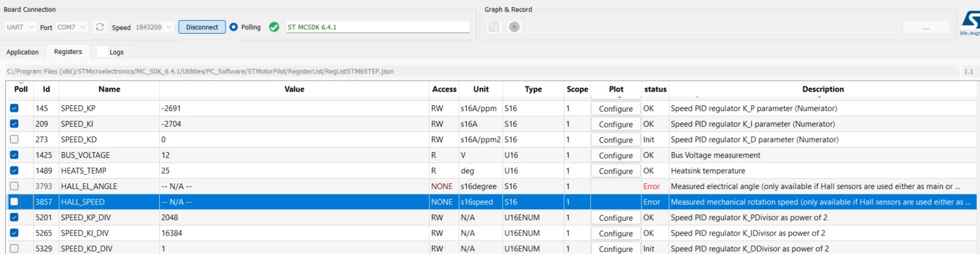
Task: Sort by the Name column header
Action: point(109,89)
